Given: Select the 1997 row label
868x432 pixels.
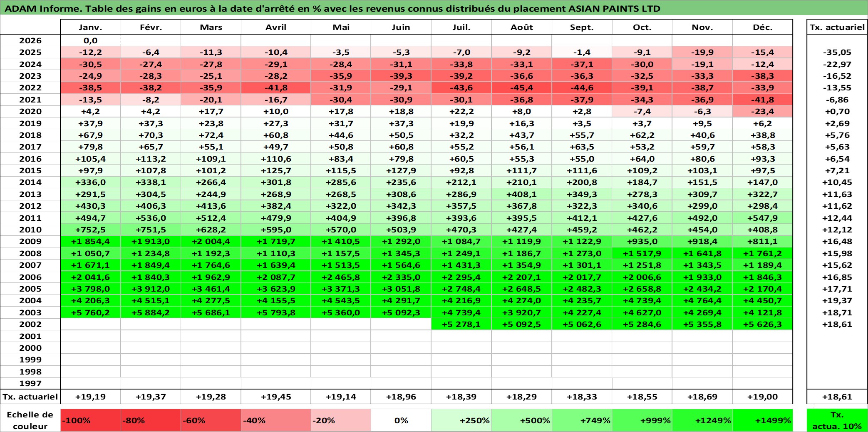Looking at the screenshot, I should pyautogui.click(x=30, y=383).
